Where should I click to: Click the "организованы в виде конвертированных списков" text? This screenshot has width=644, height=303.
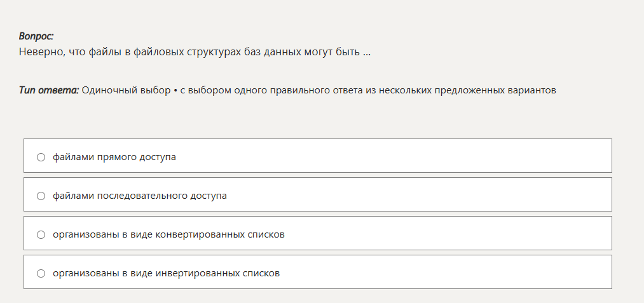click(168, 234)
